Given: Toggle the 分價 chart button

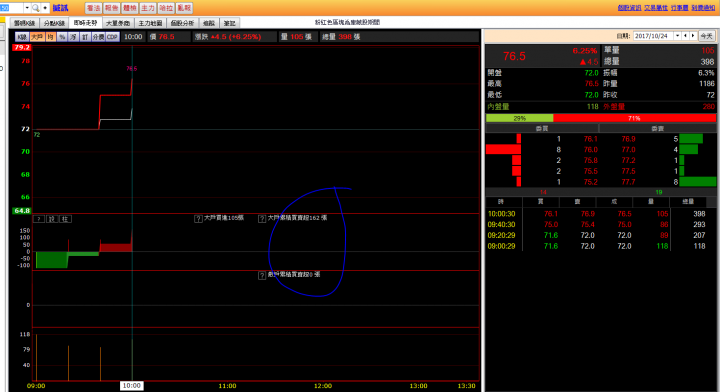Looking at the screenshot, I should click(98, 37).
